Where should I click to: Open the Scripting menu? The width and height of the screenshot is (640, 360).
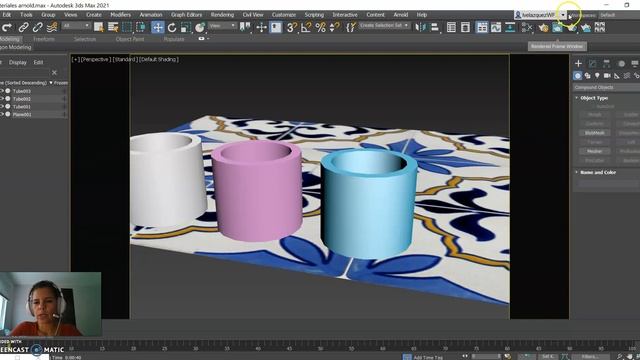pyautogui.click(x=314, y=15)
